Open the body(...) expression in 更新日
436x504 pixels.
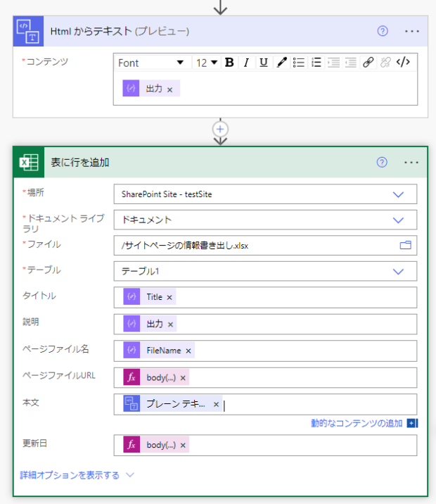point(156,445)
